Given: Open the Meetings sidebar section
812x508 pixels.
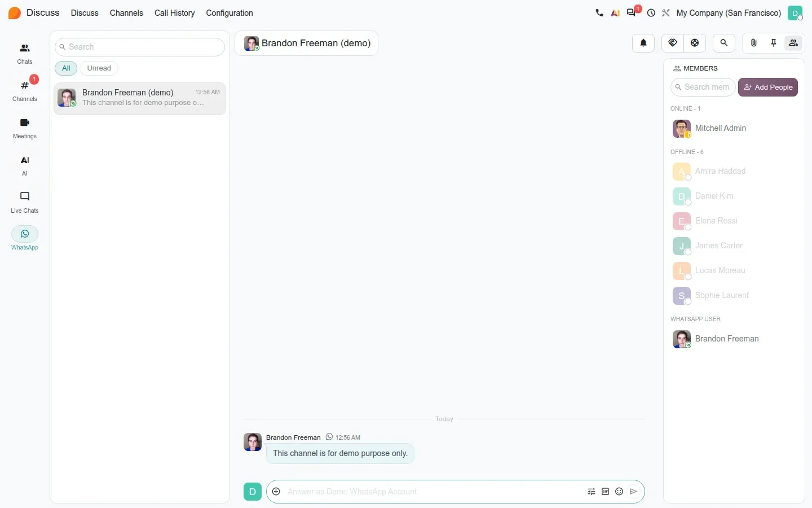Looking at the screenshot, I should (x=25, y=128).
